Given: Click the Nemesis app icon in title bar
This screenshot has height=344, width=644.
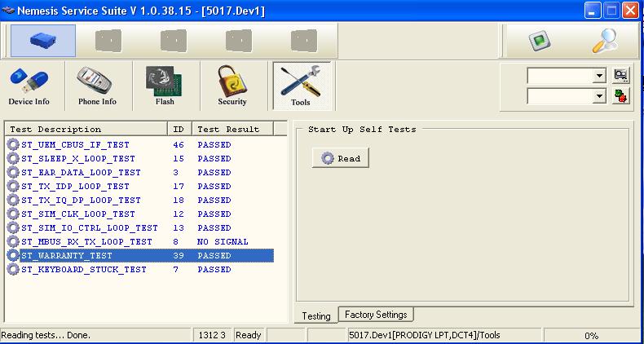Looking at the screenshot, I should pos(8,11).
